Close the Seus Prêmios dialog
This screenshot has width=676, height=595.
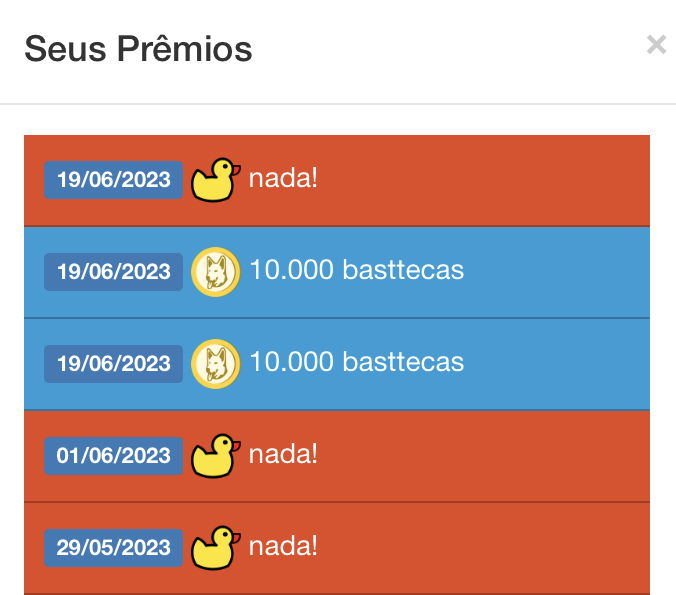point(656,45)
